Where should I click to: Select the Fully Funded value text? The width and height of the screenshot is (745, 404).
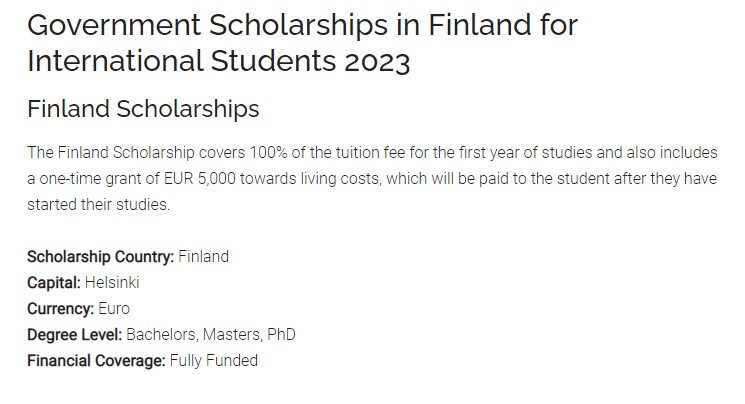click(x=214, y=361)
